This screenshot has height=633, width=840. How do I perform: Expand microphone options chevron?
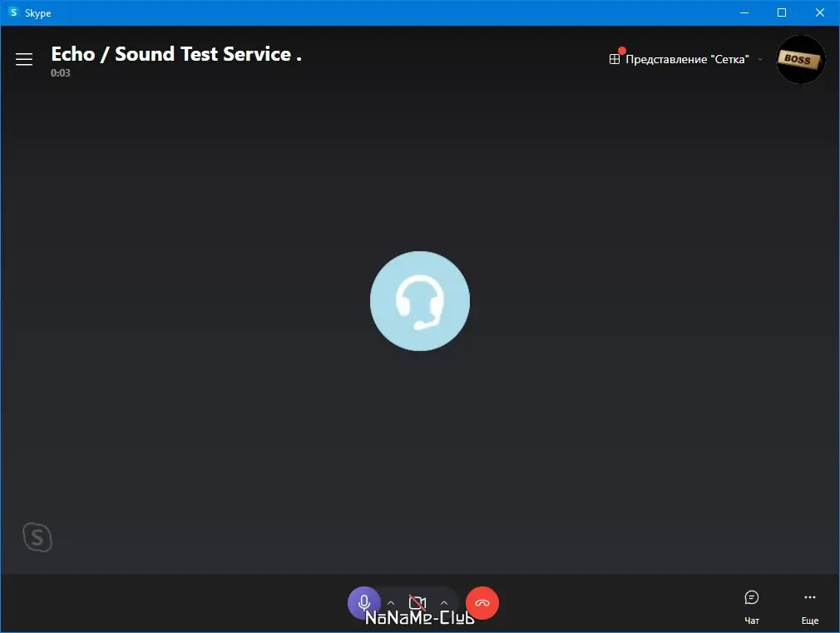point(391,604)
